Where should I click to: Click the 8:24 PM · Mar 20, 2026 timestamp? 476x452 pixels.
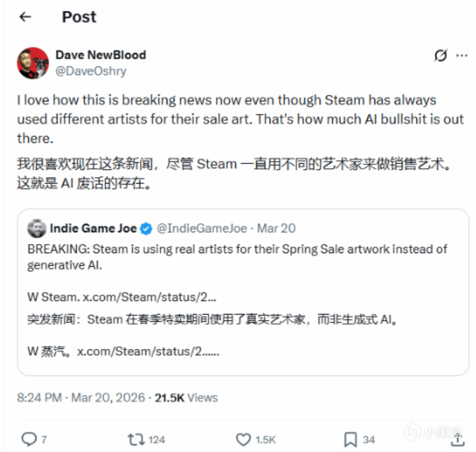tap(81, 397)
